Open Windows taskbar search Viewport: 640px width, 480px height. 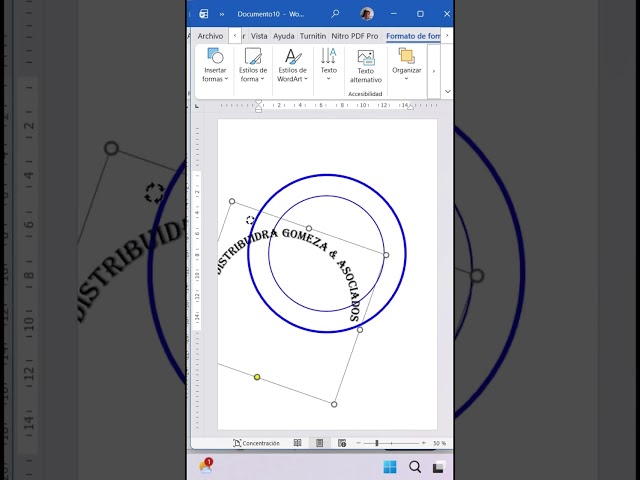click(415, 467)
